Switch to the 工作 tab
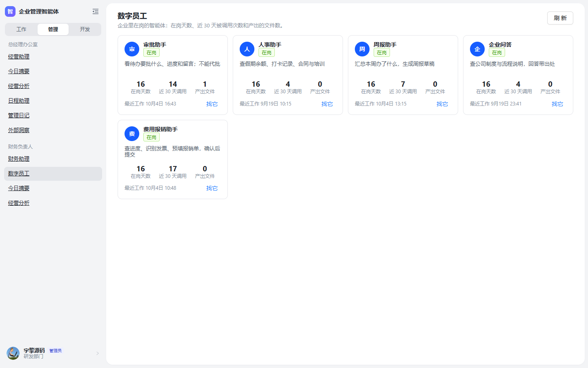 click(x=21, y=29)
